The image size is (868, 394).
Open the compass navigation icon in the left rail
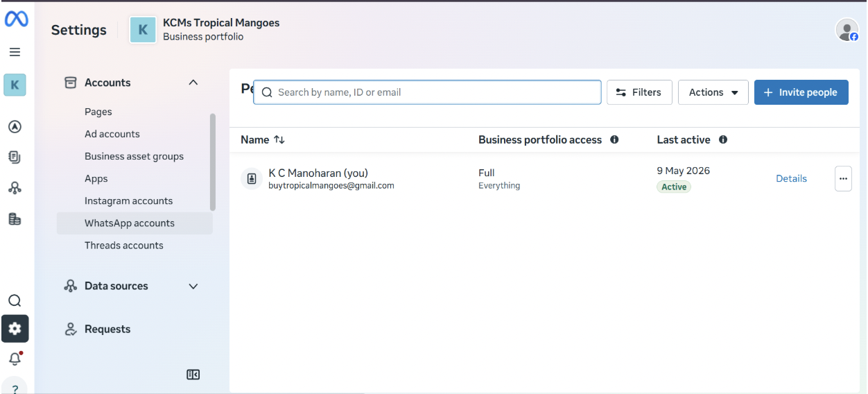15,126
